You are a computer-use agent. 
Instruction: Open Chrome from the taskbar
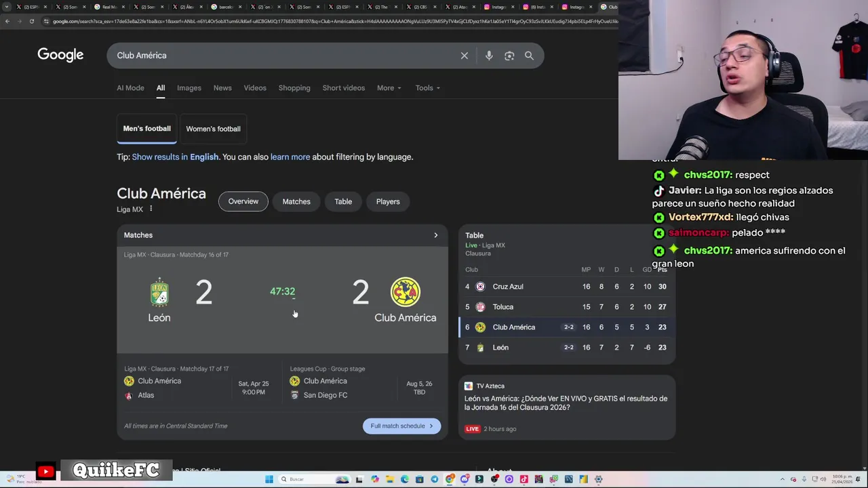(x=449, y=479)
